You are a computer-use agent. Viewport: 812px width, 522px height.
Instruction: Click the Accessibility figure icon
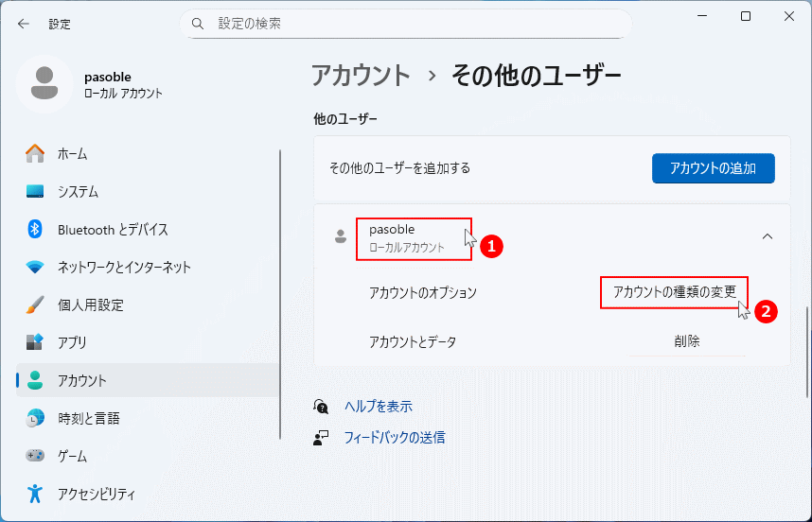35,494
